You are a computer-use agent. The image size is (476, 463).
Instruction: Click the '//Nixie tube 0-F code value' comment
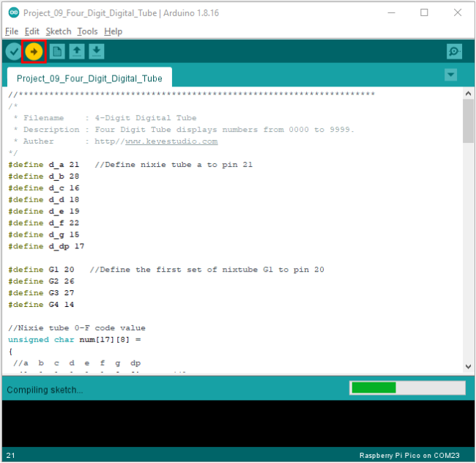coord(77,328)
